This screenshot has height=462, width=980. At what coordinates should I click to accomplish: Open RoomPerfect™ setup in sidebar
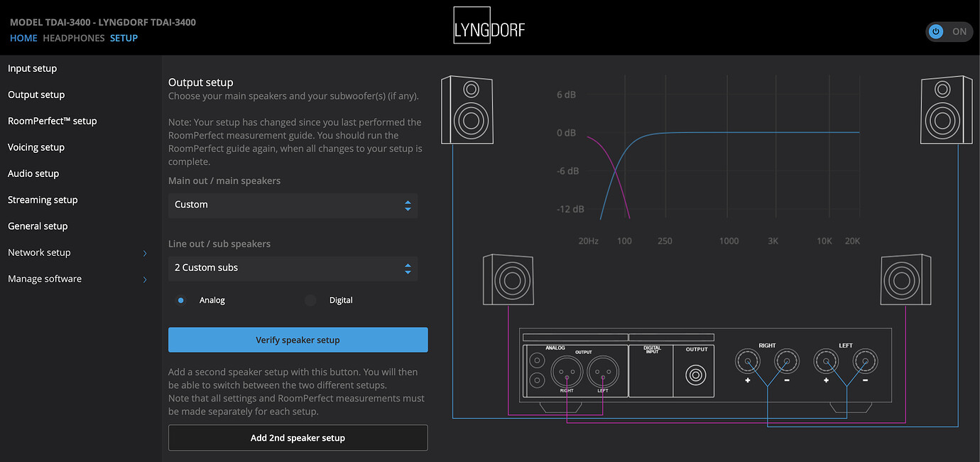coord(52,121)
